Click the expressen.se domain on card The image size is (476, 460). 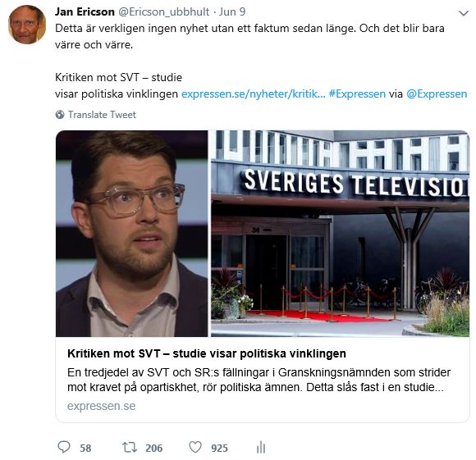pyautogui.click(x=102, y=406)
